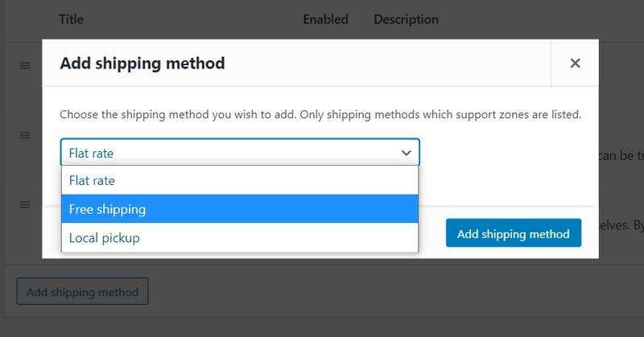
Task: Click the cut-off description text elves. By
Action: pos(621,225)
